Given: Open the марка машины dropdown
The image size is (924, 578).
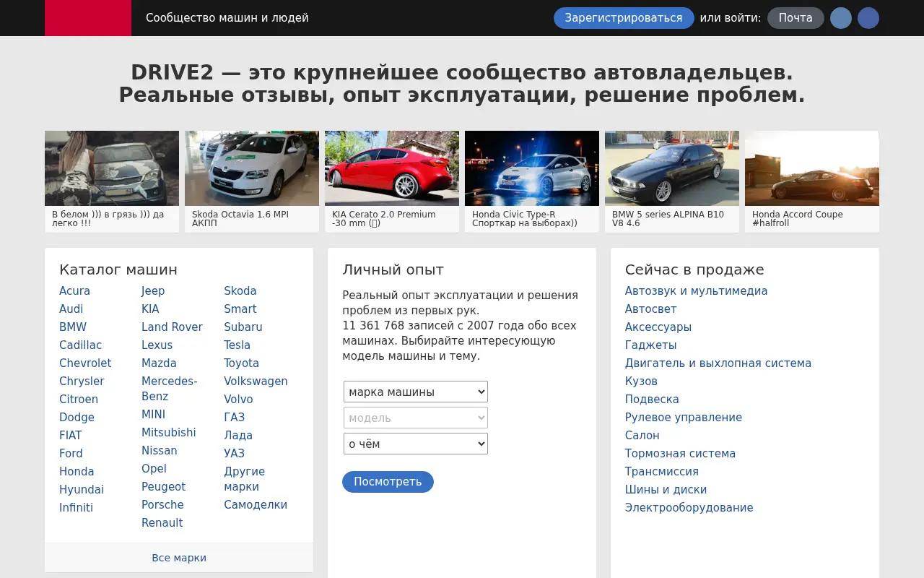Looking at the screenshot, I should 416,392.
